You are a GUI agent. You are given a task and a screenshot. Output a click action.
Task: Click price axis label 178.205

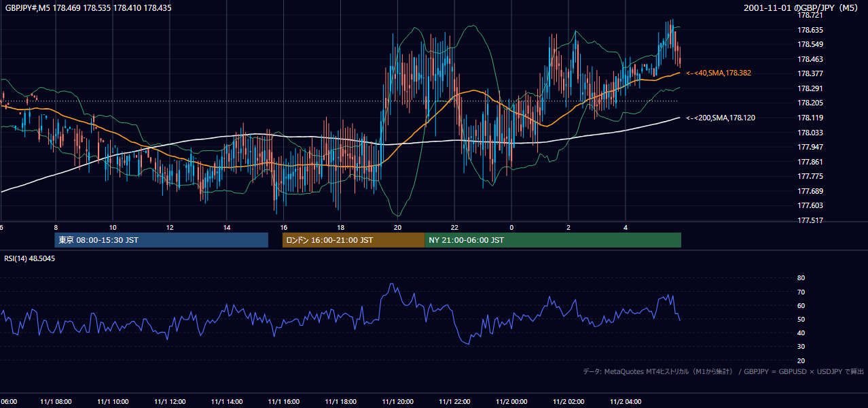pyautogui.click(x=810, y=103)
